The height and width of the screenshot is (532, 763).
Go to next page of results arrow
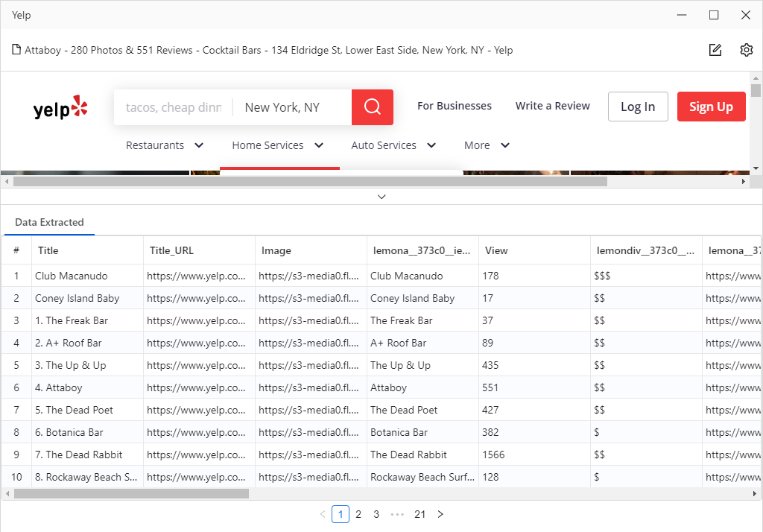(440, 514)
